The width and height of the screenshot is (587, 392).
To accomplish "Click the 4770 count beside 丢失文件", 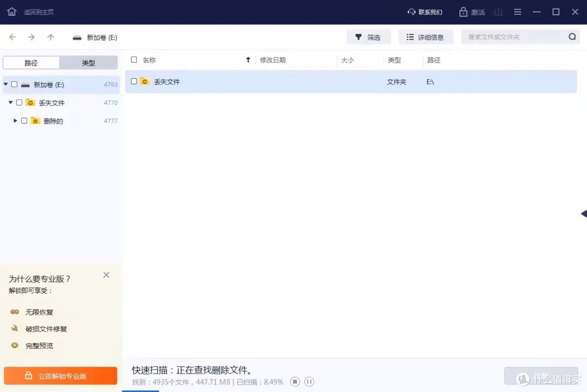I will coord(110,103).
